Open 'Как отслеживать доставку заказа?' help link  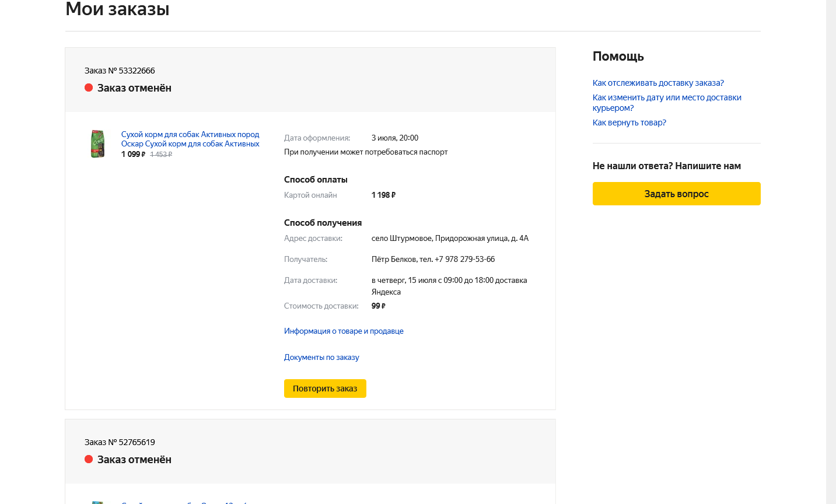pos(658,83)
